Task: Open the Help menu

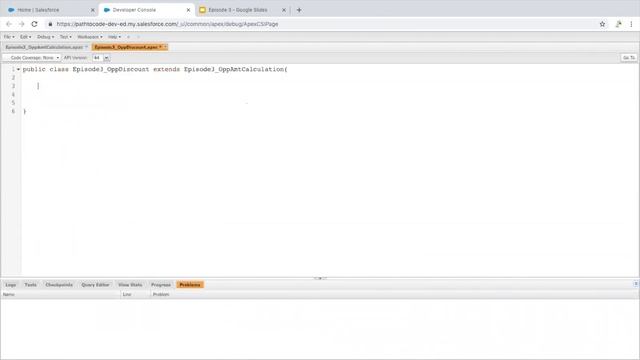Action: point(114,37)
